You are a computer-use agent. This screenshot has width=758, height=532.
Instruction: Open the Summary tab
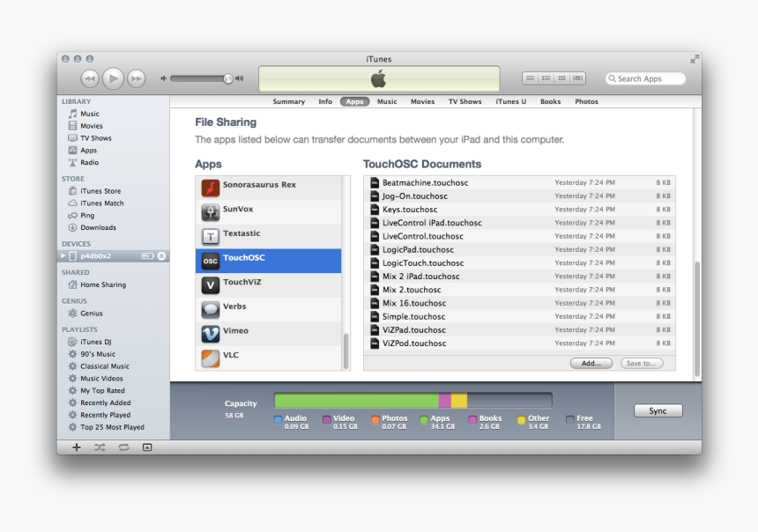click(288, 101)
